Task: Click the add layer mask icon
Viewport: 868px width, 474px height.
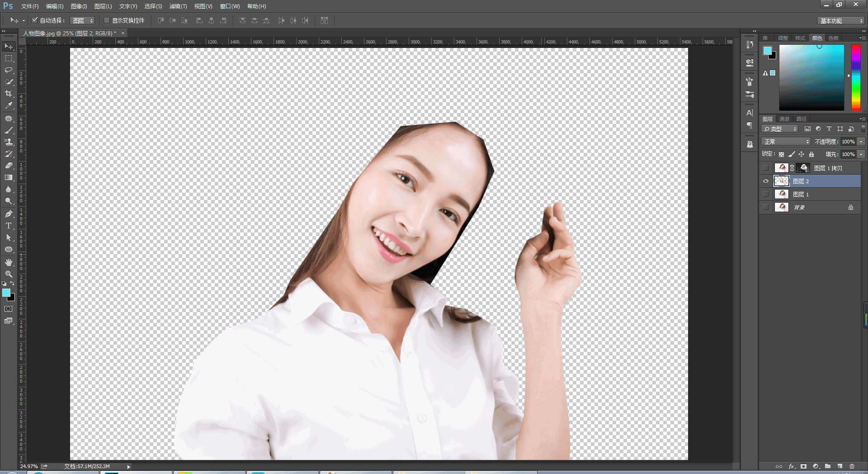Action: [803, 466]
